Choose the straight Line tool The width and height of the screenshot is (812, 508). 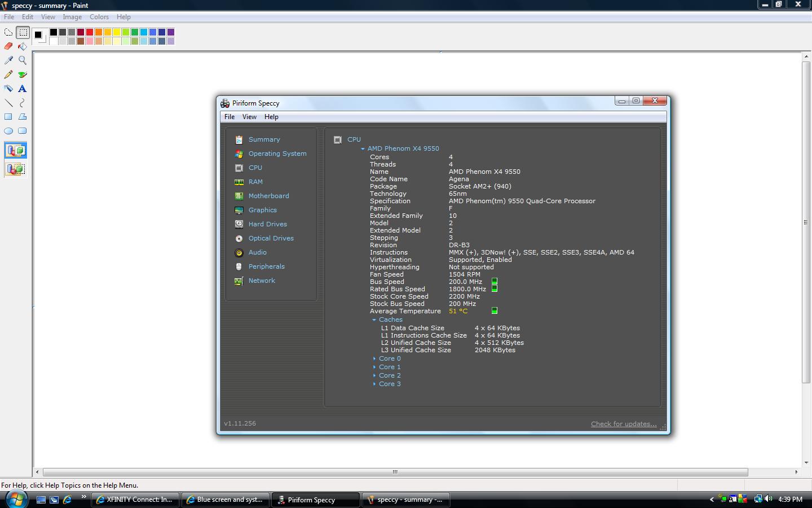click(8, 103)
